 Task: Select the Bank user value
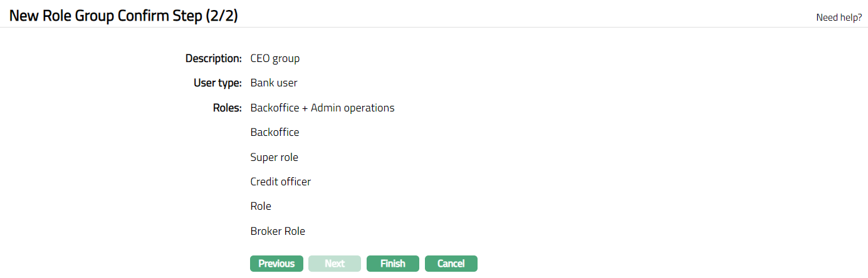274,83
